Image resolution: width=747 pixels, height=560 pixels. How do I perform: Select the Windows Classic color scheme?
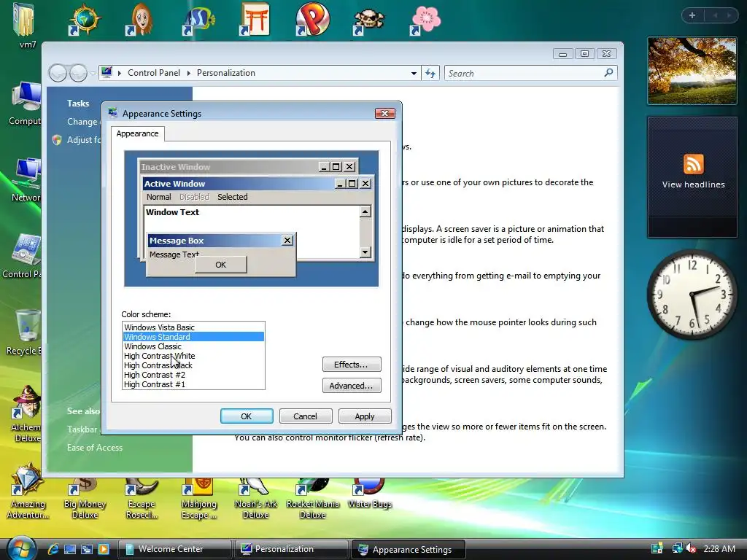pyautogui.click(x=193, y=346)
